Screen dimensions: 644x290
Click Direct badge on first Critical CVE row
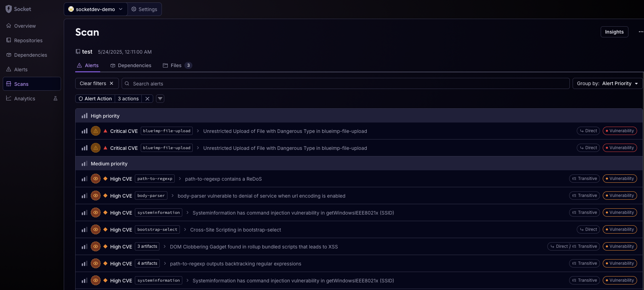click(x=588, y=131)
